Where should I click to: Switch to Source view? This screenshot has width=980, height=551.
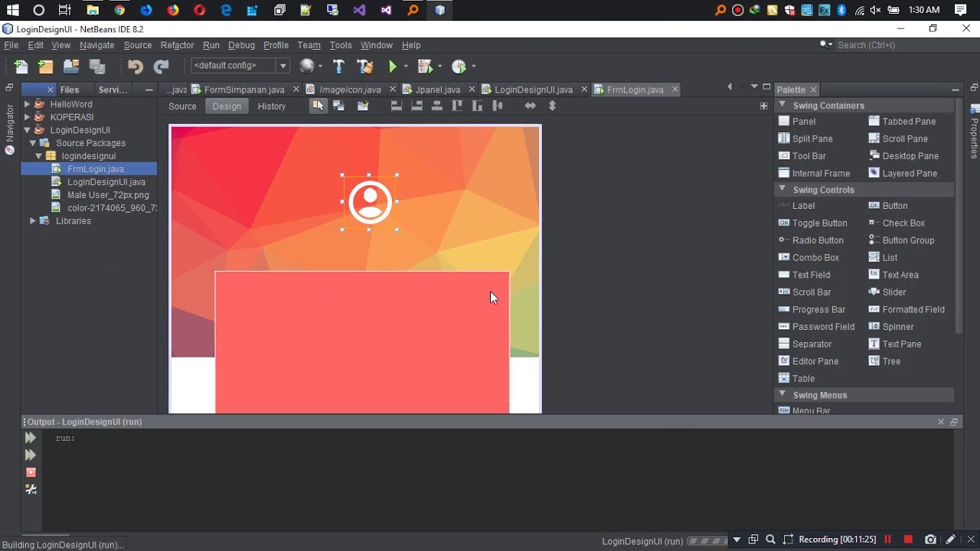pyautogui.click(x=182, y=106)
